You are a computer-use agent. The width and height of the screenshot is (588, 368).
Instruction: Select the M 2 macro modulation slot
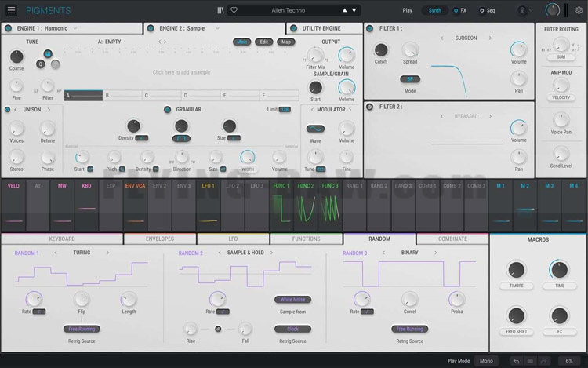[525, 206]
